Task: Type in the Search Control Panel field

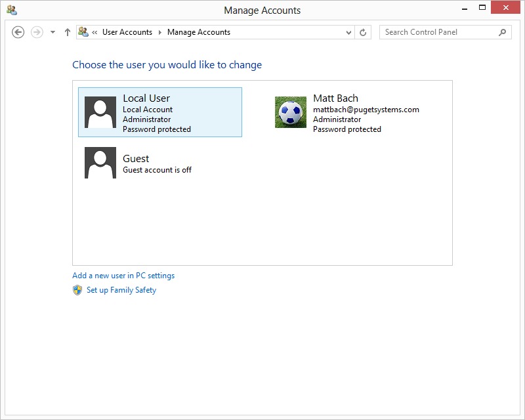Action: click(x=438, y=32)
